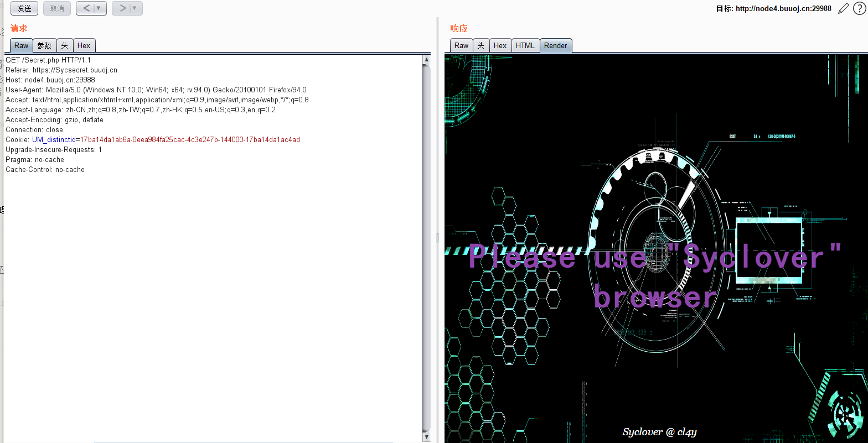Click the 请求 section heading
868x443 pixels.
point(19,28)
